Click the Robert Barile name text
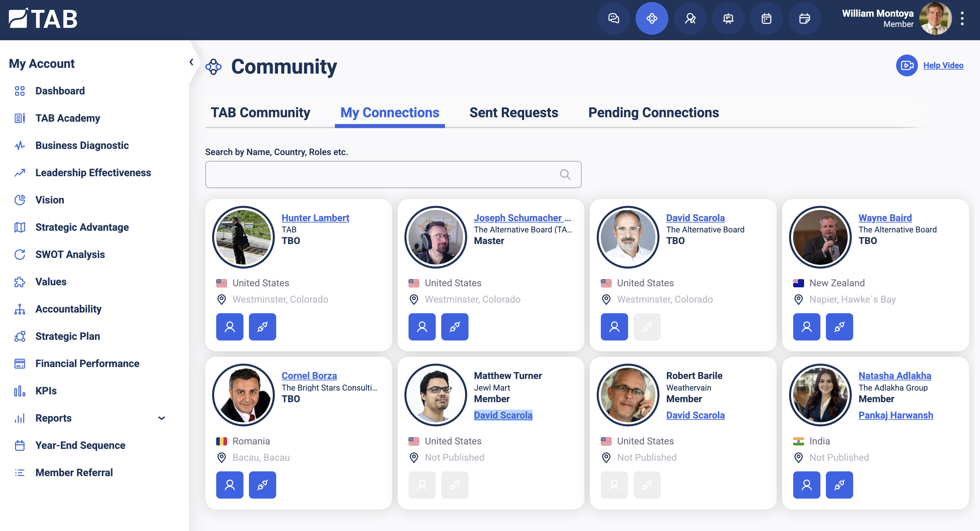 (x=694, y=376)
